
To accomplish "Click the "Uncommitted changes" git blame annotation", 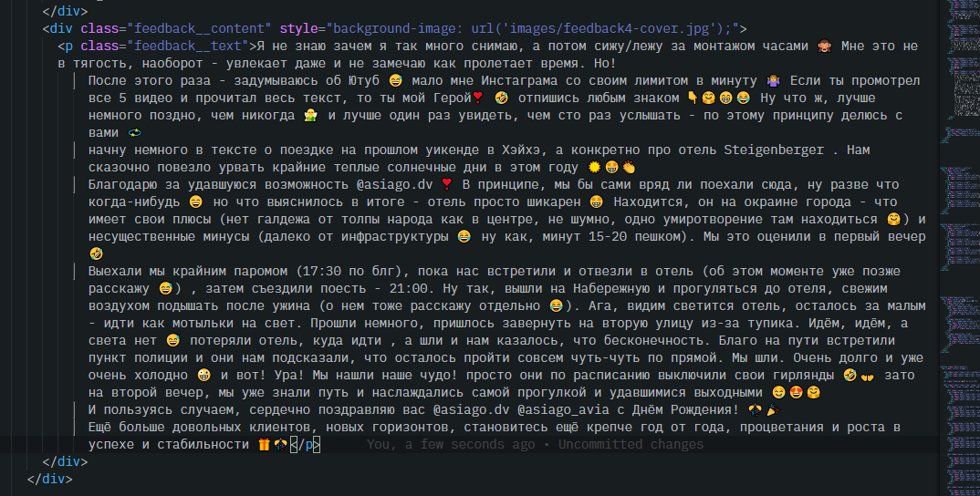I will click(x=631, y=445).
